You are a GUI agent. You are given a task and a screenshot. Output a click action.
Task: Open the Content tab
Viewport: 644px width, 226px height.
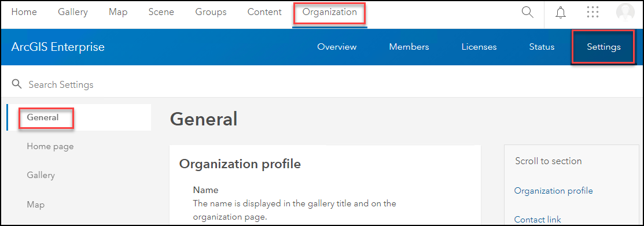[x=264, y=12]
